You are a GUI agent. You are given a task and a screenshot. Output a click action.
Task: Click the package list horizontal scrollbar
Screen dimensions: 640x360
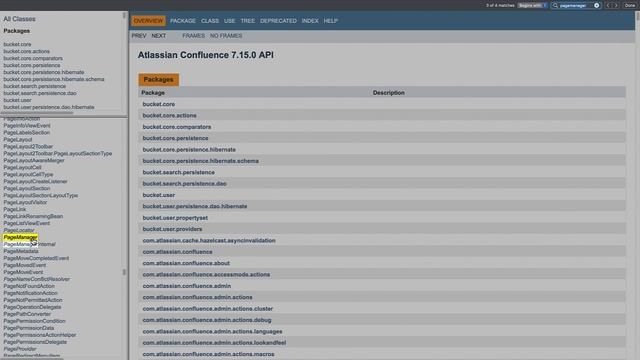point(37,113)
